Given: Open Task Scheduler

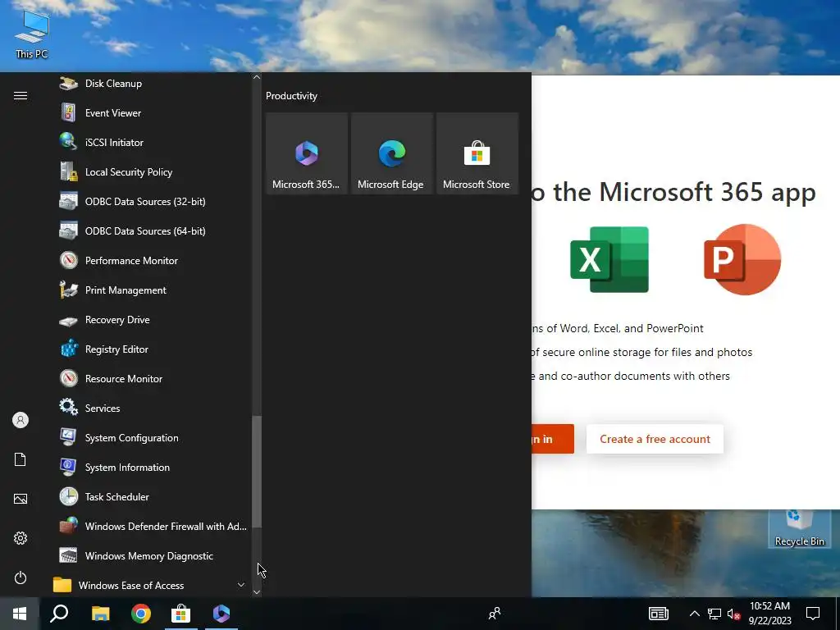Looking at the screenshot, I should click(x=150, y=496).
